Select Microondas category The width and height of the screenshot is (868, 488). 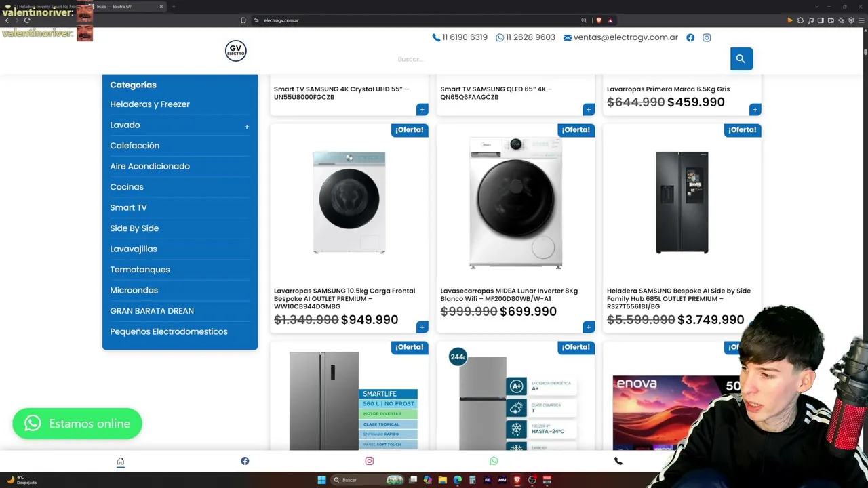click(x=134, y=291)
